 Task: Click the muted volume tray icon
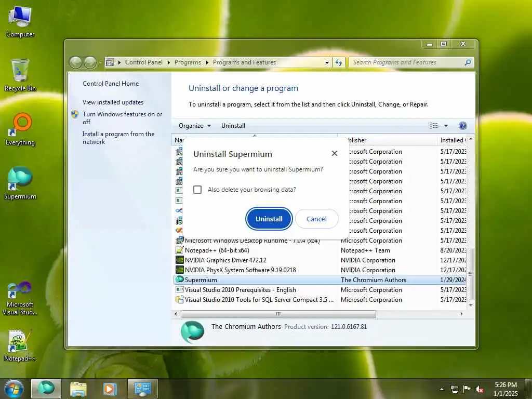tap(480, 389)
